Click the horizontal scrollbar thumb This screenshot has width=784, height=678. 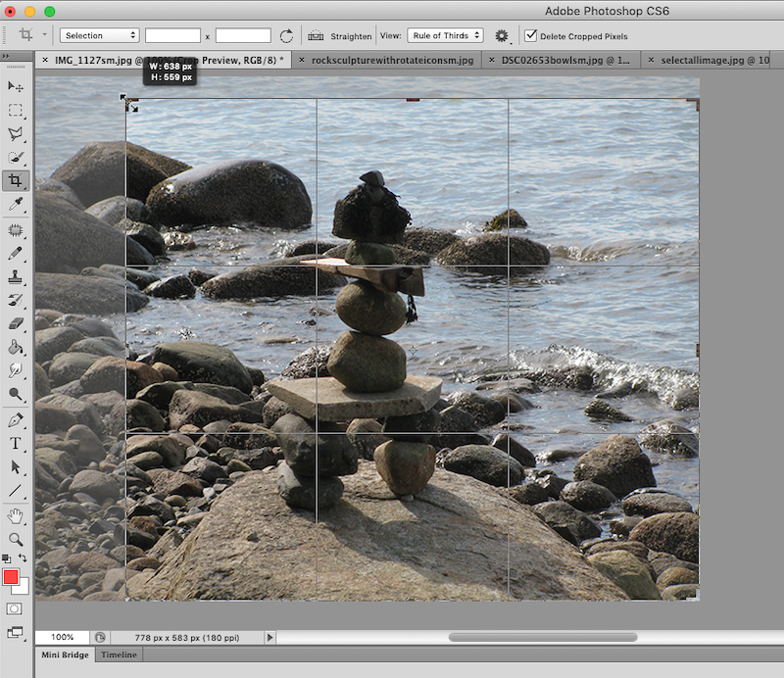tap(543, 637)
